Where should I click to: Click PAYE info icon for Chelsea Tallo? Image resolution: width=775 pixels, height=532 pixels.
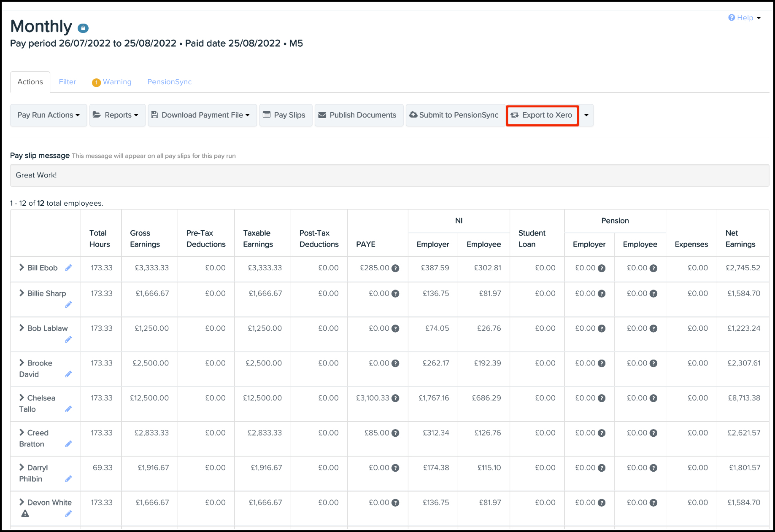pos(395,398)
